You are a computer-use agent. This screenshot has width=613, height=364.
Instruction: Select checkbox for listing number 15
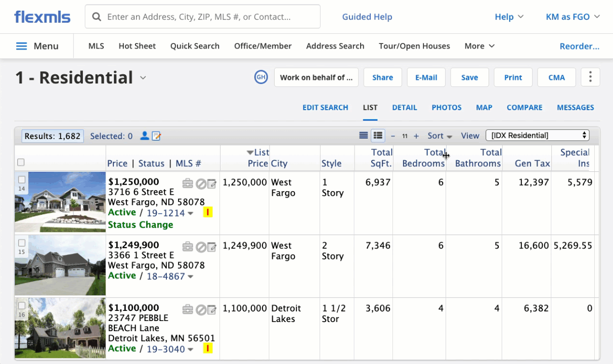click(22, 243)
